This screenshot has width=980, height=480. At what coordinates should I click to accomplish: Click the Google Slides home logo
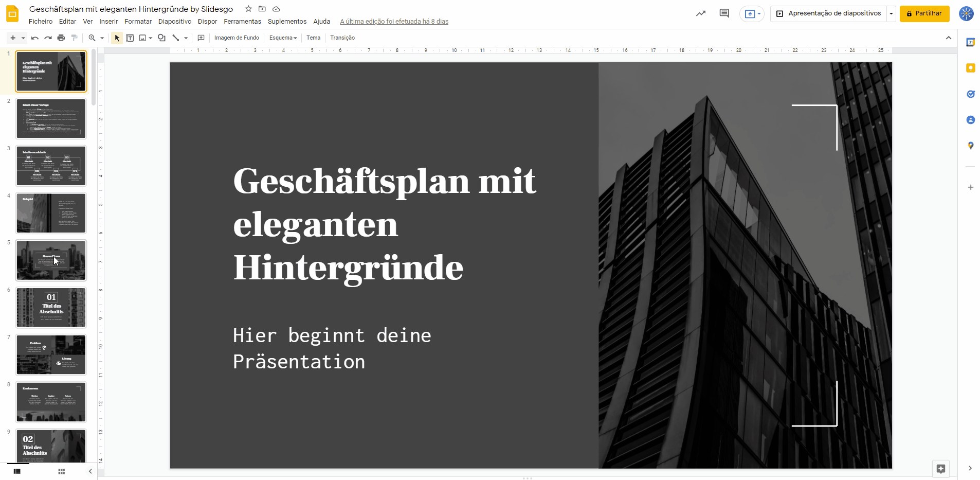click(12, 14)
